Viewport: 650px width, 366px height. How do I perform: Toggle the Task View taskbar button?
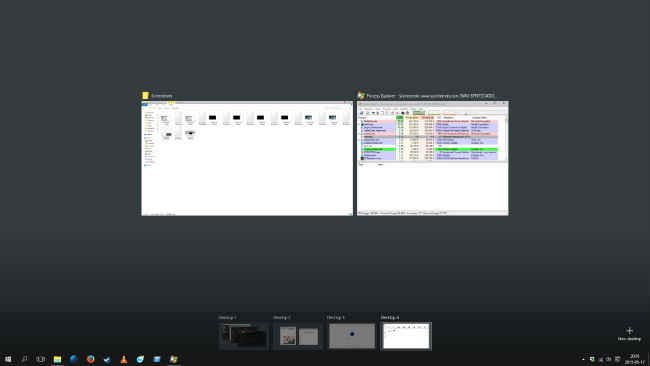tap(41, 359)
